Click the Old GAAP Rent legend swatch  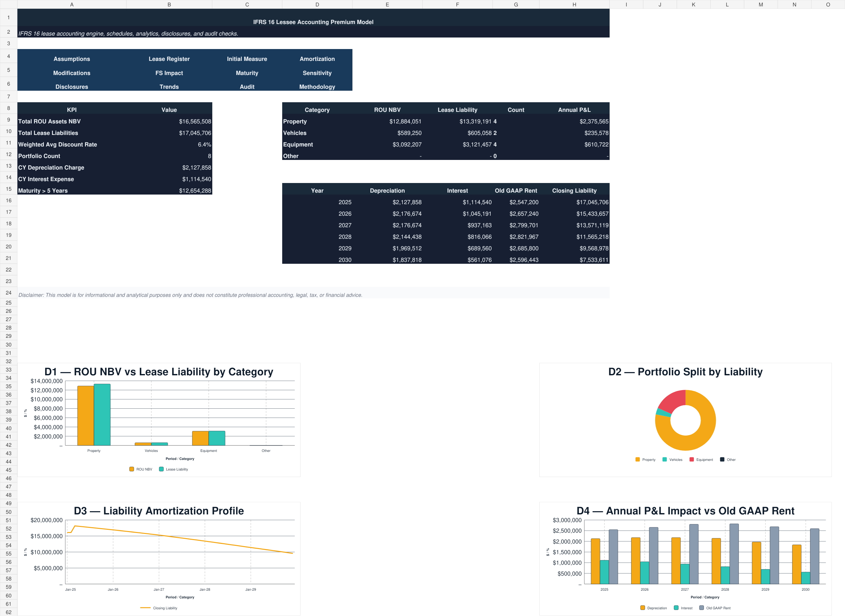[701, 608]
